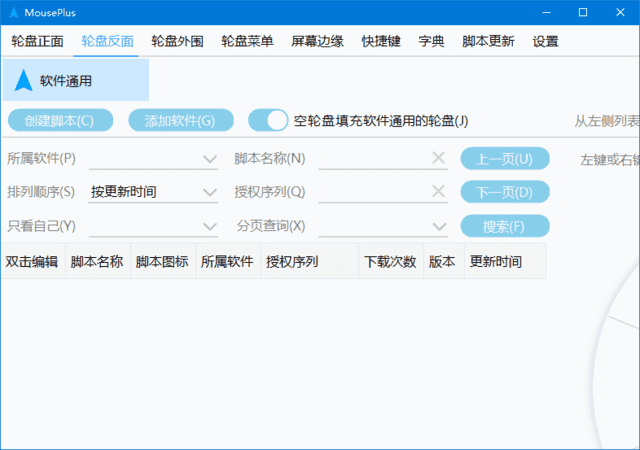Click the MousePlus title bar logo icon
This screenshot has height=450, width=640.
(12, 13)
